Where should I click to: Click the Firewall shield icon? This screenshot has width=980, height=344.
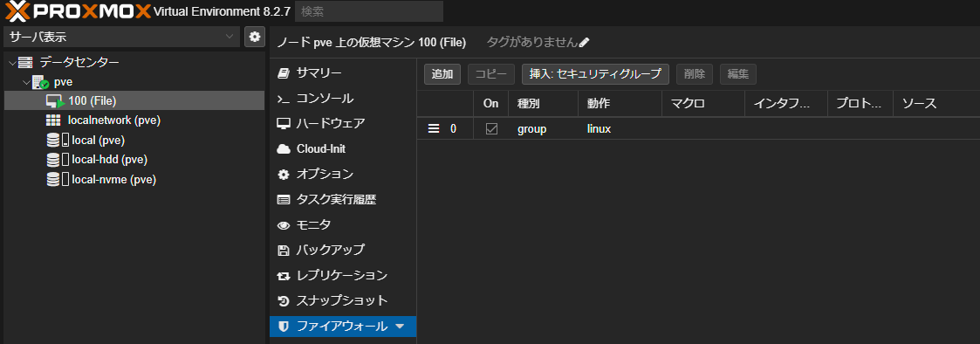(283, 327)
